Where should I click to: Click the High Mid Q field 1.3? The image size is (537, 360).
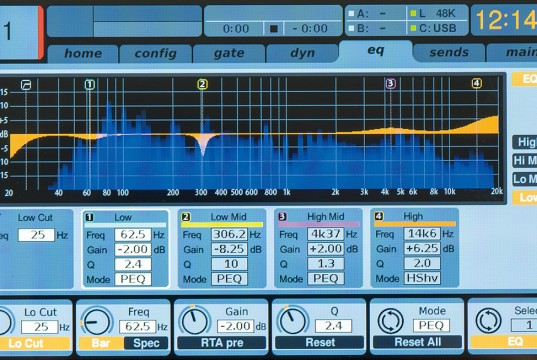[x=326, y=263]
